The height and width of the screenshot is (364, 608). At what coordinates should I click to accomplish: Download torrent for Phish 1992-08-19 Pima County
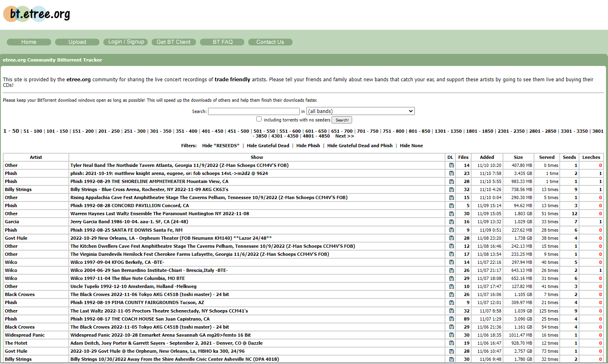point(451,302)
